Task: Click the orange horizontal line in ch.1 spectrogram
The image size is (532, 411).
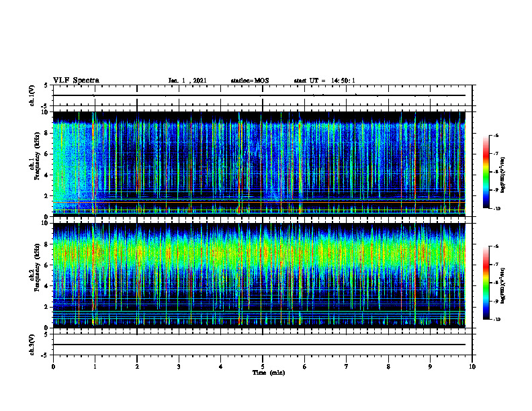Action: tap(259, 202)
